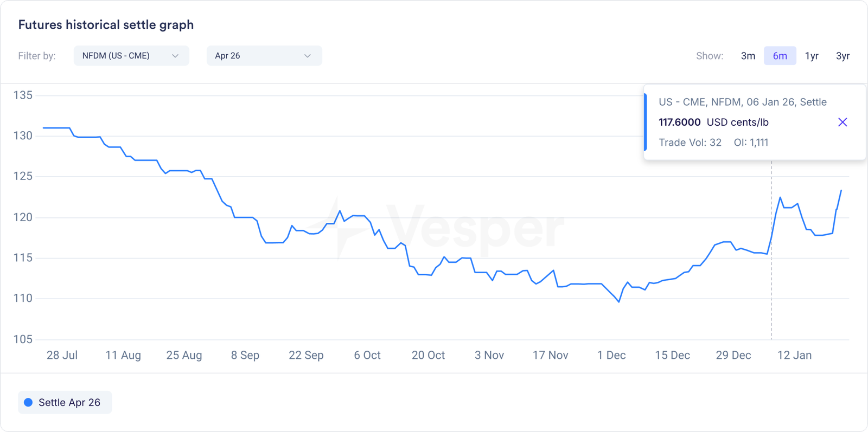The image size is (868, 432).
Task: Click the 12 Jan x-axis label
Action: tap(794, 355)
